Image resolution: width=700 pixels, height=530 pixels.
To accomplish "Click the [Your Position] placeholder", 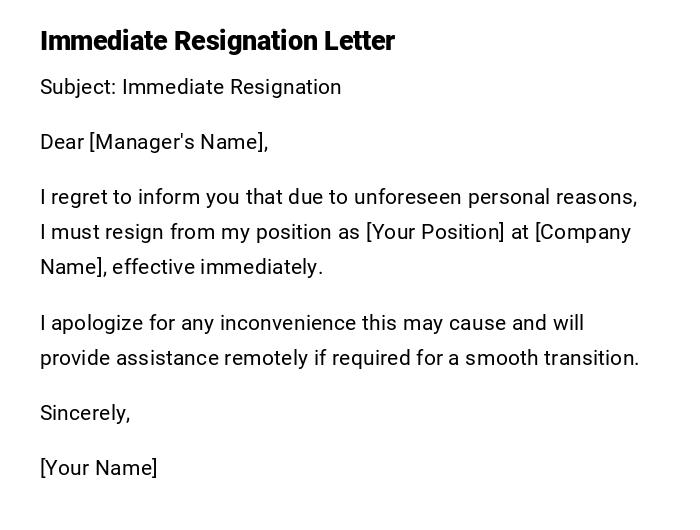I will [436, 232].
